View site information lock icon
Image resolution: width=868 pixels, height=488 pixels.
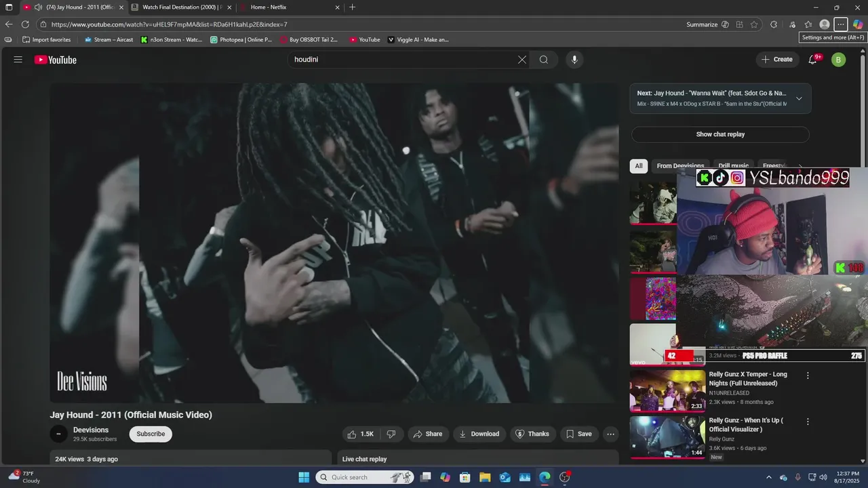[43, 24]
